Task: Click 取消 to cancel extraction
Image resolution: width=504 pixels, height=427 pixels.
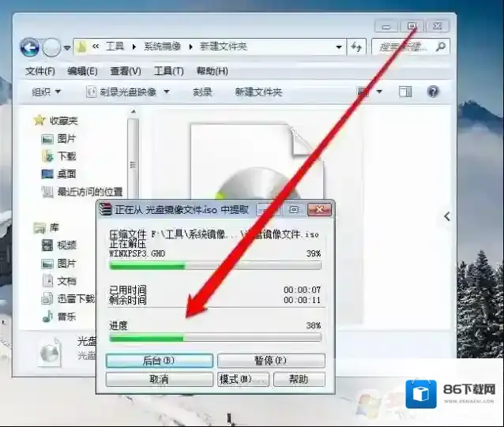Action: [159, 379]
